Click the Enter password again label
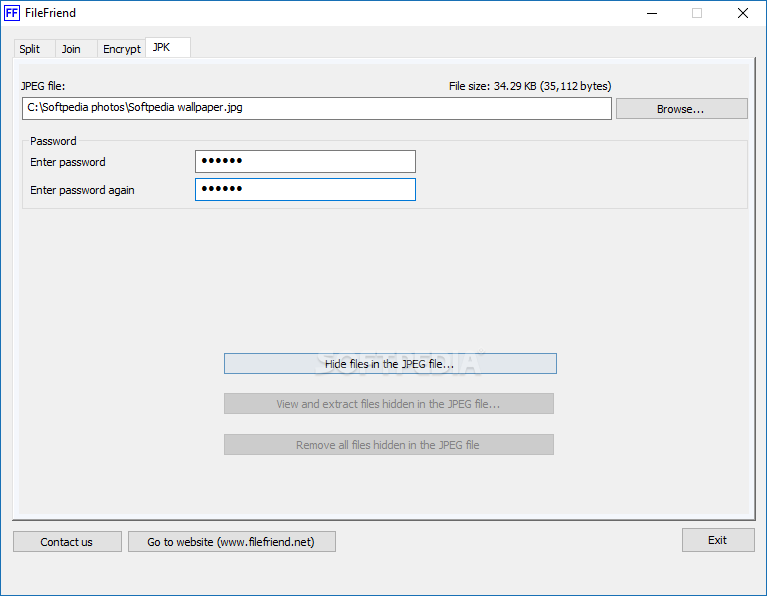This screenshot has width=767, height=596. coord(82,190)
